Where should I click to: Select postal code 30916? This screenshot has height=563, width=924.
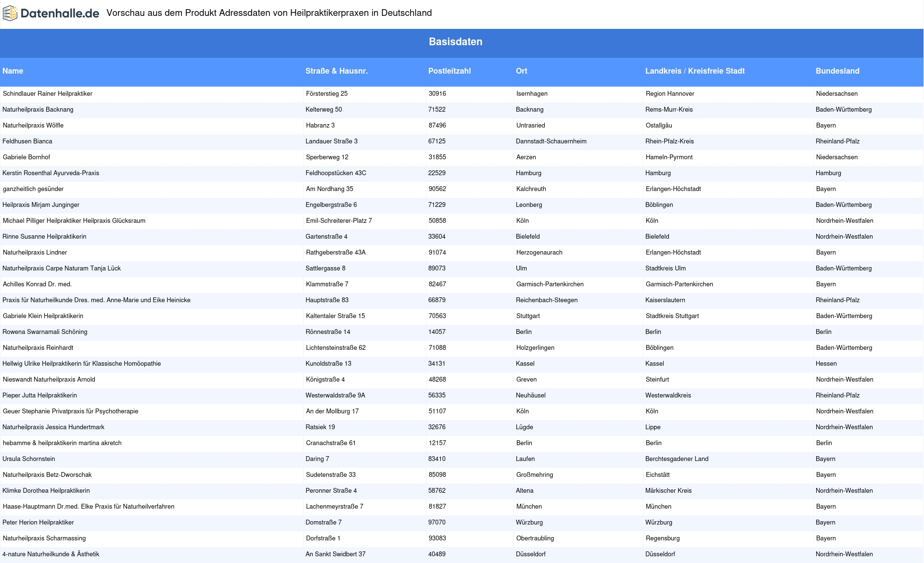(x=437, y=94)
